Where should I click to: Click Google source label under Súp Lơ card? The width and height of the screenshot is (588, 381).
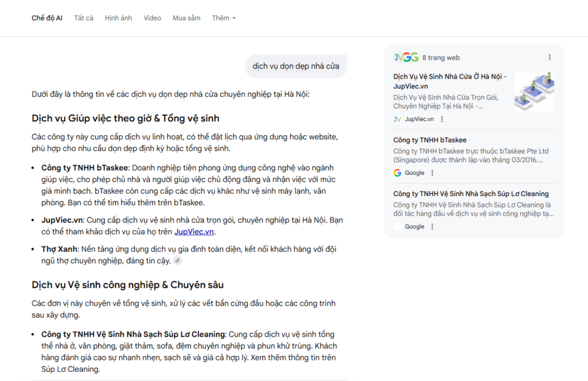(x=415, y=227)
